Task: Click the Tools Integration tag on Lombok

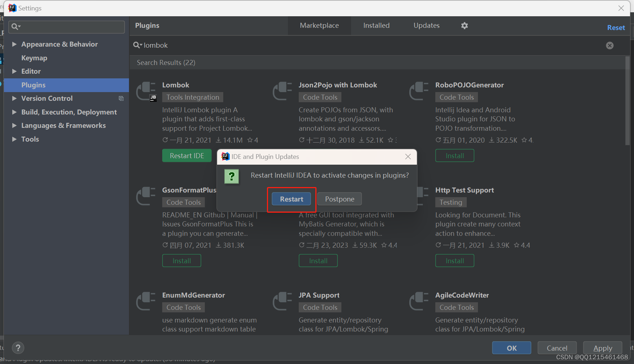Action: [x=193, y=97]
